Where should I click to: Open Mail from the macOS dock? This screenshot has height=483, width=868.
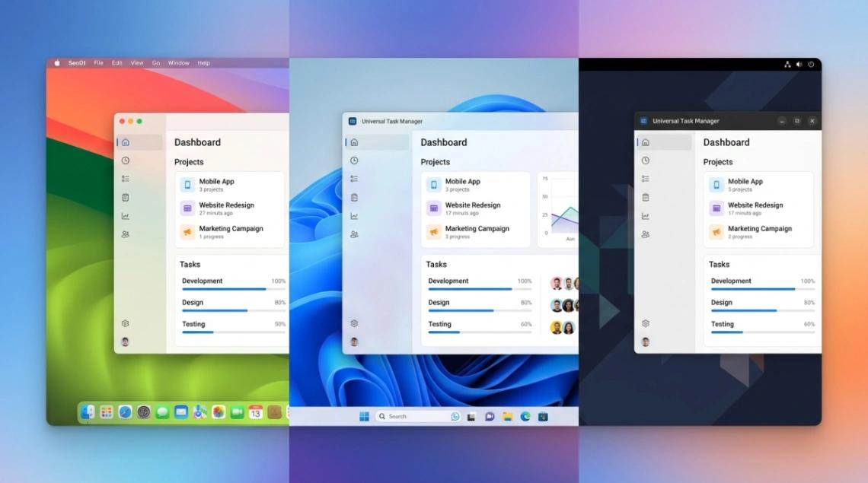pos(181,412)
